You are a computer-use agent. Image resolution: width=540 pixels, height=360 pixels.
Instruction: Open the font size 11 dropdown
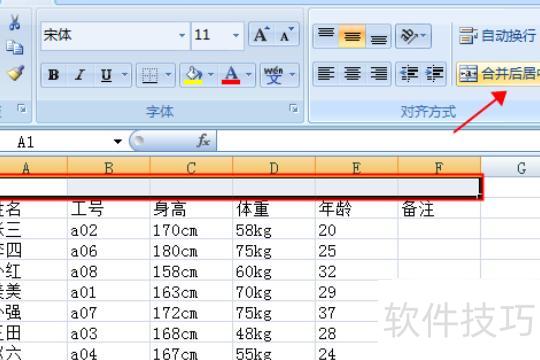tap(236, 35)
